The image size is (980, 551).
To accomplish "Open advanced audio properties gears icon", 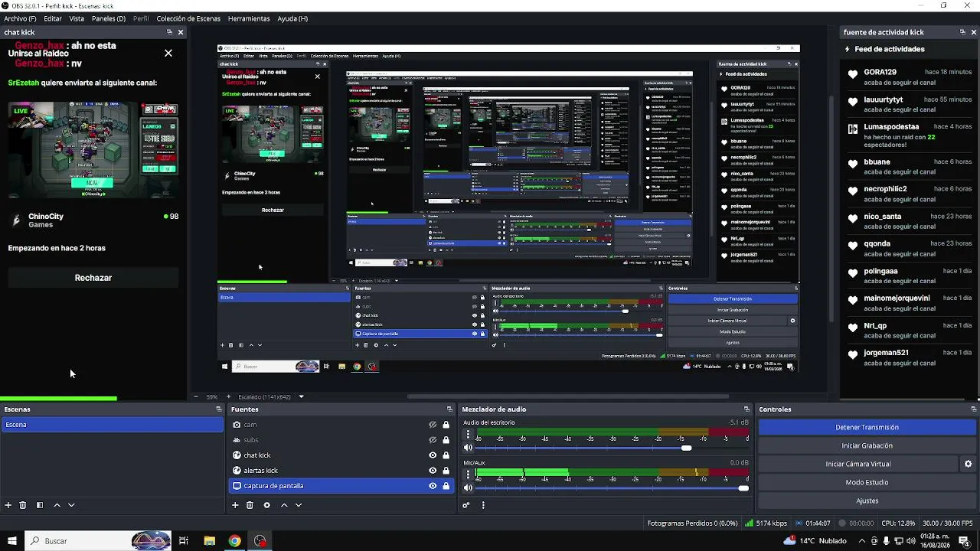I will (466, 505).
